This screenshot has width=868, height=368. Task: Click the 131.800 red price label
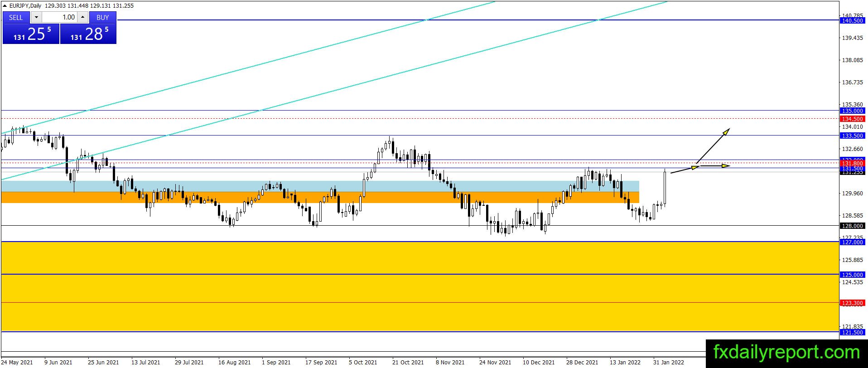click(x=852, y=164)
